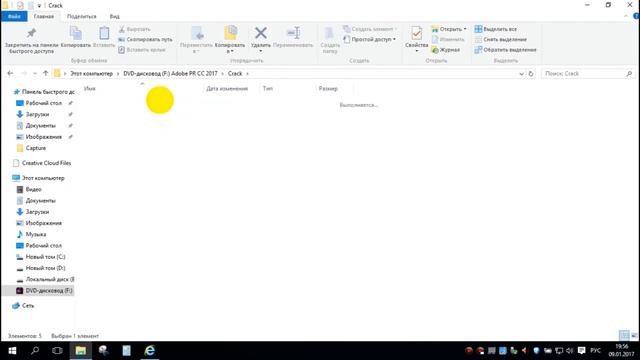Open Creative Cloud Files in sidebar
Viewport: 640px width, 360px height.
42,163
